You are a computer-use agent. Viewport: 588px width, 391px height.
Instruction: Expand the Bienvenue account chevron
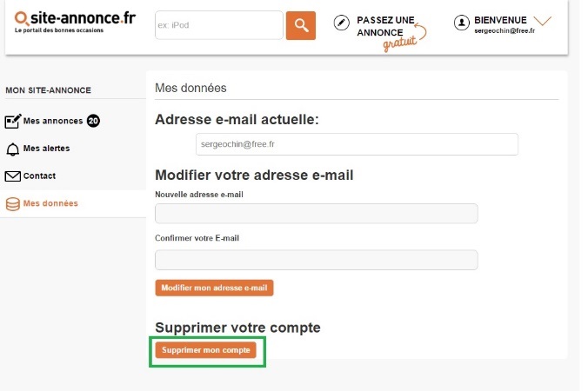coord(542,20)
